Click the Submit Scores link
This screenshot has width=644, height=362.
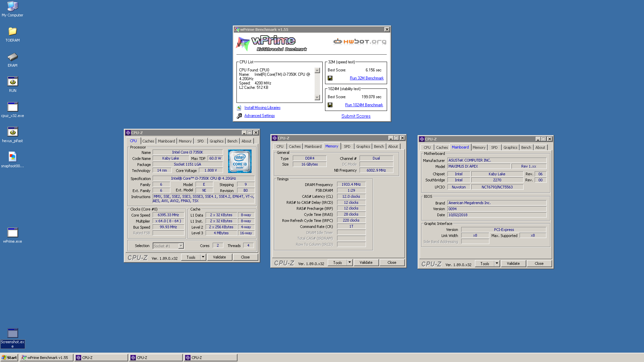pos(356,116)
